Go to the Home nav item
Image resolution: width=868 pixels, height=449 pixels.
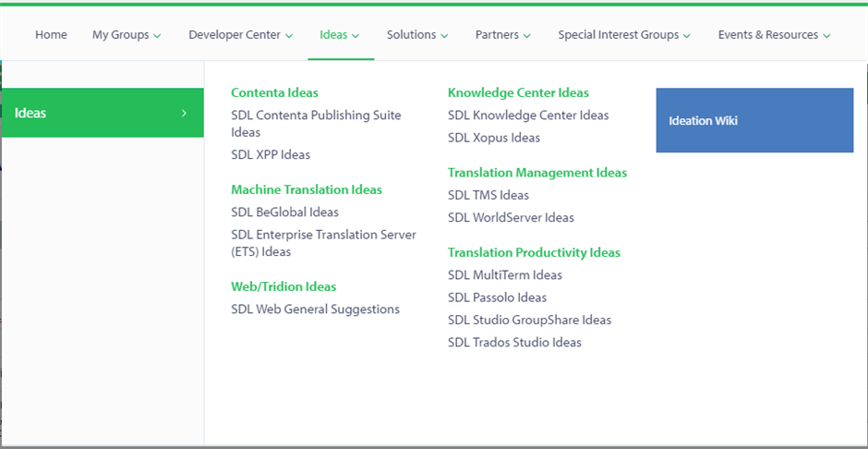(x=51, y=35)
